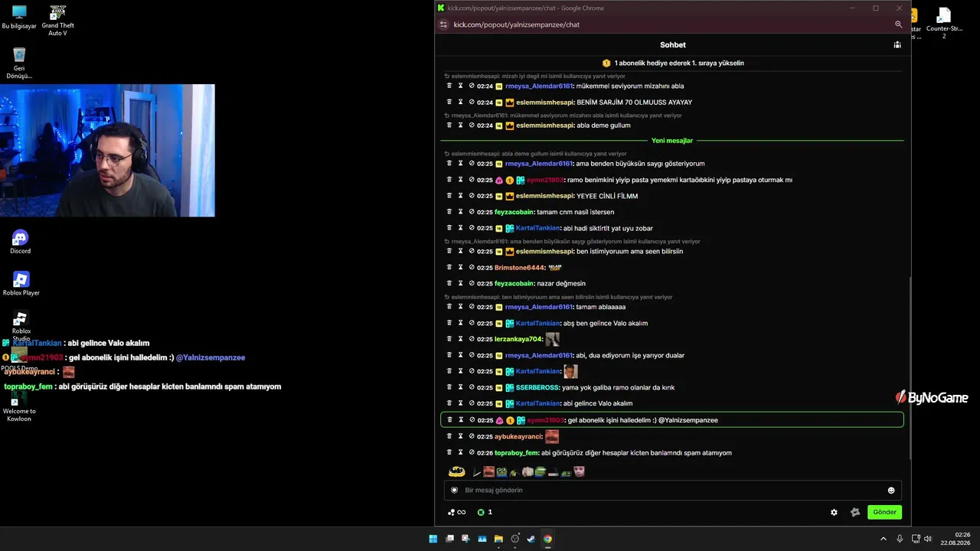Screen dimensions: 980x551
Task: Open Roblox Player desktop shortcut
Action: click(21, 284)
